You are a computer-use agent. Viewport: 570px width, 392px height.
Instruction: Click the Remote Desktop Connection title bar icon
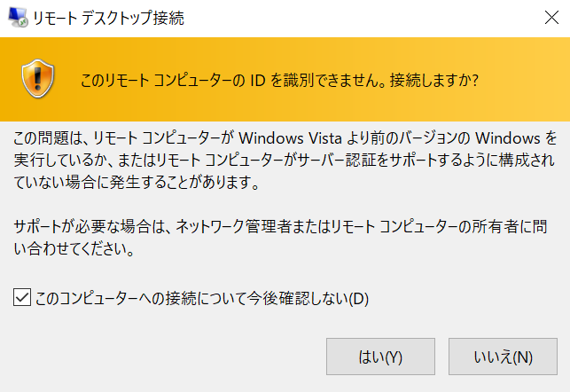click(x=18, y=17)
